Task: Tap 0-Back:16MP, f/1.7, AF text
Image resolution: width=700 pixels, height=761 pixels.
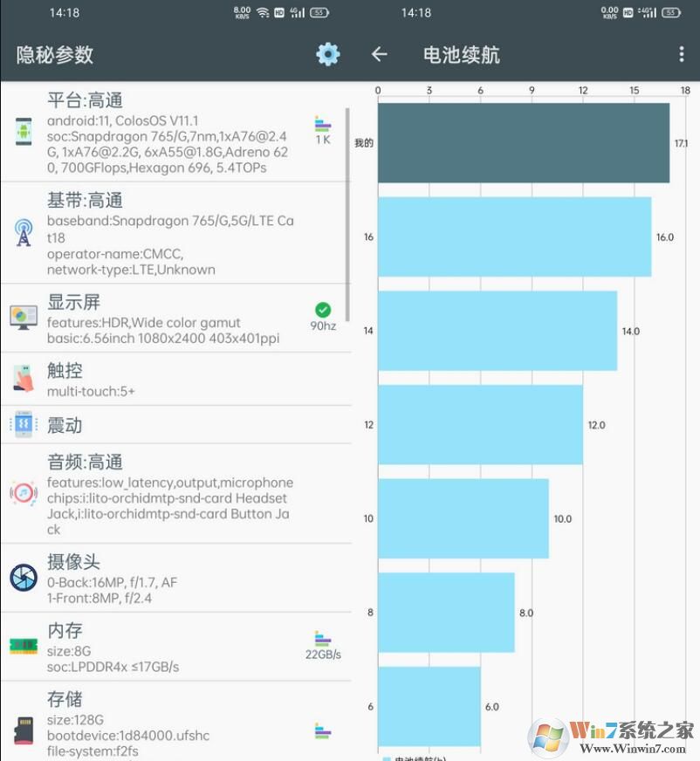Action: click(x=112, y=582)
